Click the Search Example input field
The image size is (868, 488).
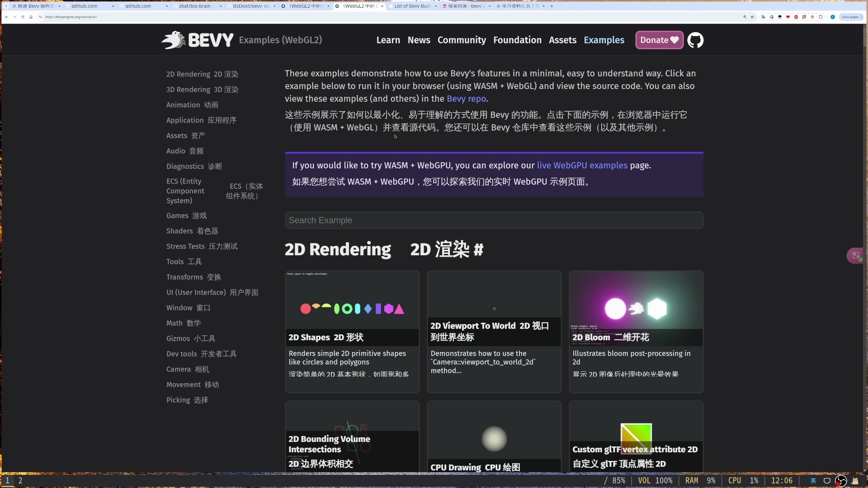tap(494, 221)
